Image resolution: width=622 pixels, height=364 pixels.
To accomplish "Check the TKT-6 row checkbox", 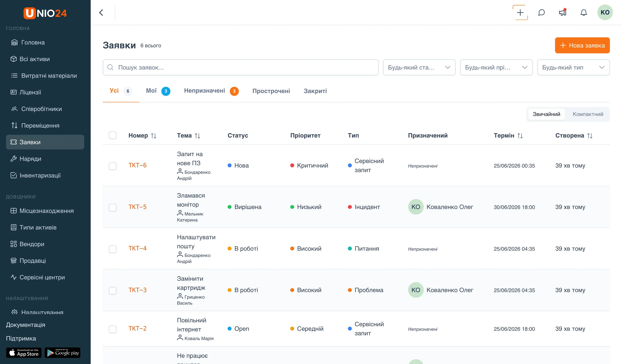I will click(113, 166).
